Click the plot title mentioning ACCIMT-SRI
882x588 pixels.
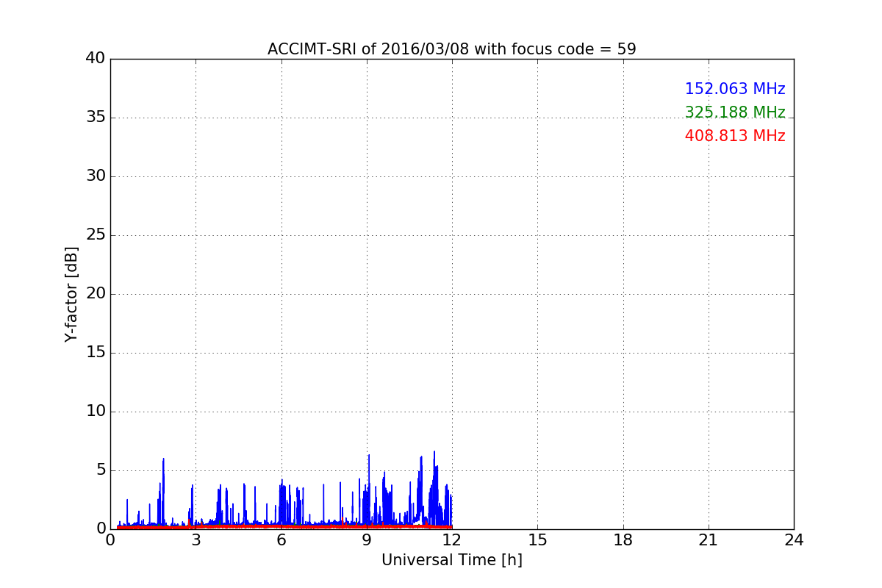tap(452, 49)
